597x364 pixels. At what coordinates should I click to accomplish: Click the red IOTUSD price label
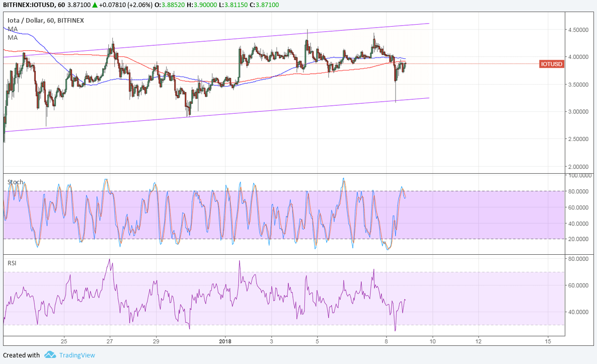551,64
